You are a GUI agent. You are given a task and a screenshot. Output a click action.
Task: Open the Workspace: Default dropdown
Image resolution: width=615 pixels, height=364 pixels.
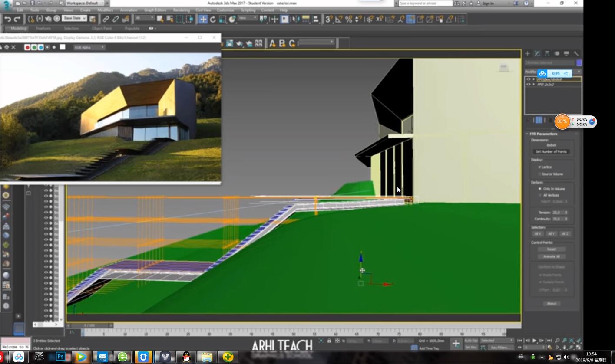click(x=84, y=3)
